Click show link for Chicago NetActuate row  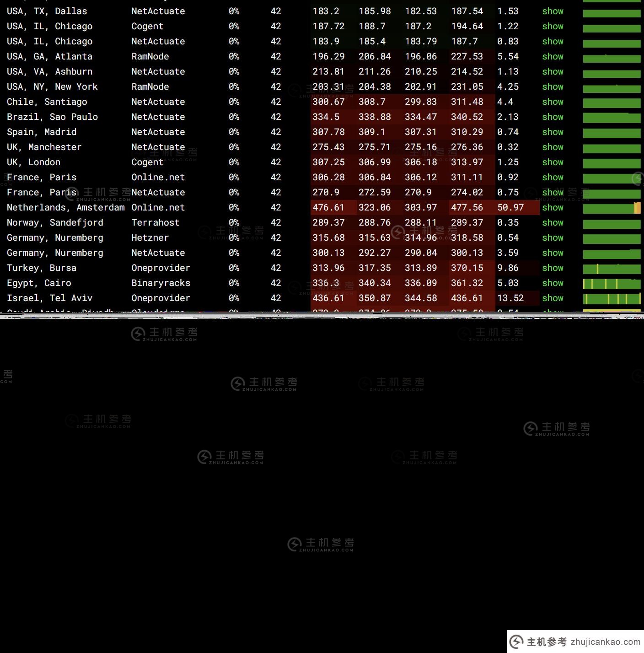553,41
